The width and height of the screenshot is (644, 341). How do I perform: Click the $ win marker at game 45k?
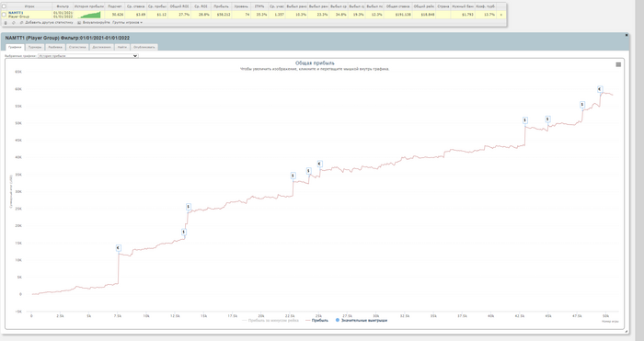click(x=547, y=119)
